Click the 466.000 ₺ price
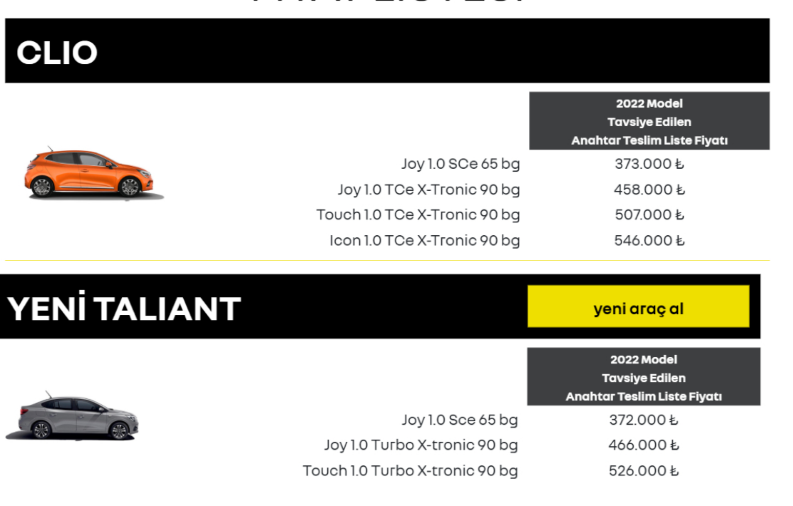The width and height of the screenshot is (793, 506). coord(643,445)
